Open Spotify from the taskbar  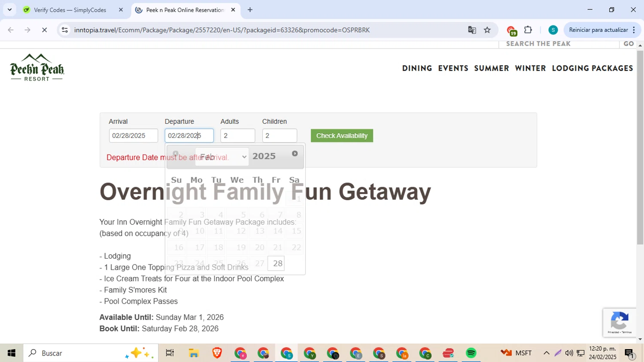click(471, 353)
